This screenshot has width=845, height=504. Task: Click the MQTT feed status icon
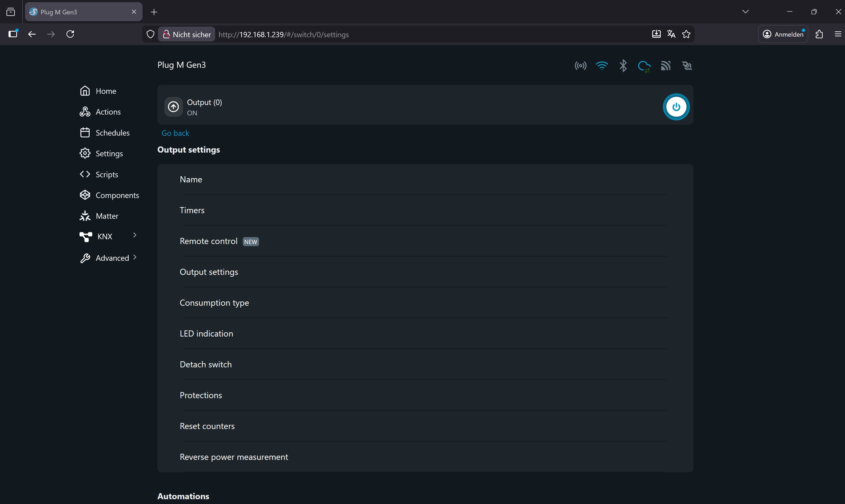(665, 66)
